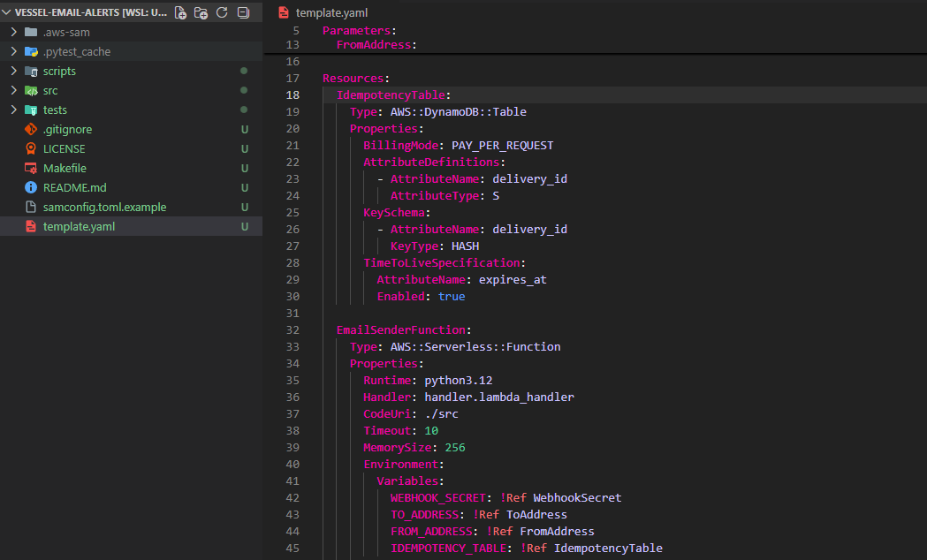This screenshot has width=927, height=560.
Task: Click the scripts folder icon
Action: (31, 71)
